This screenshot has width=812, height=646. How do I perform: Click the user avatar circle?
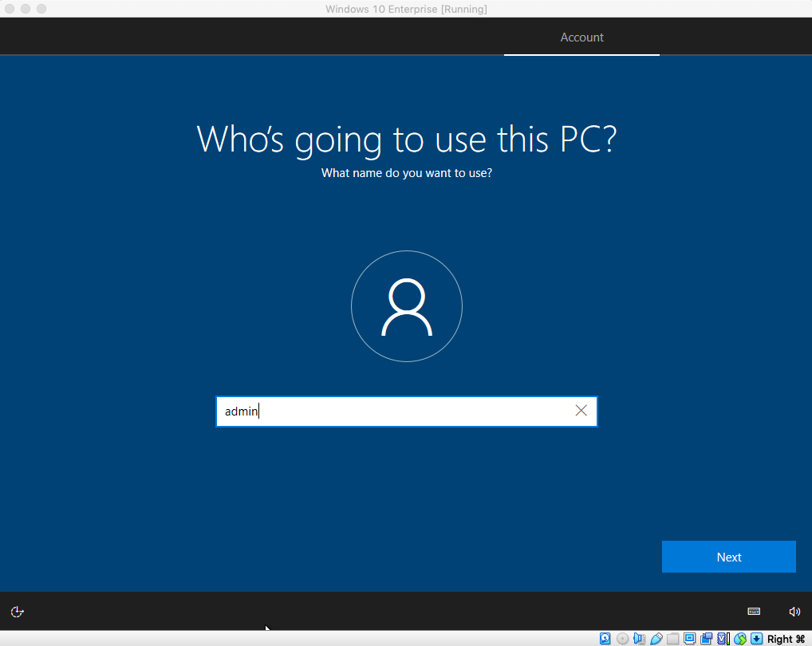pos(406,307)
